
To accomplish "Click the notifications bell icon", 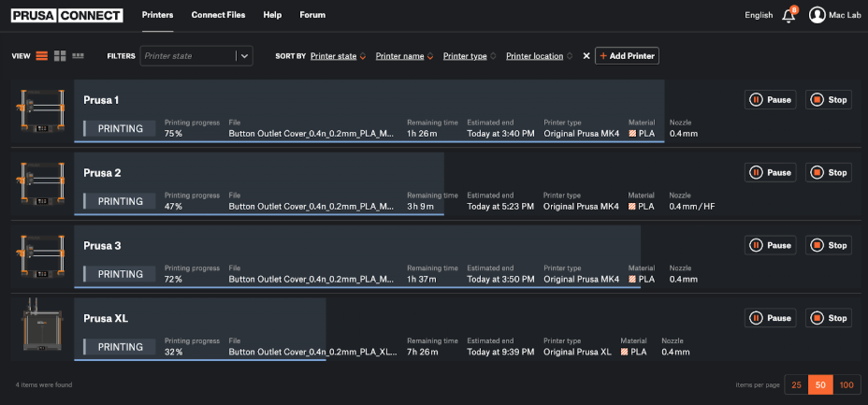I will (788, 15).
